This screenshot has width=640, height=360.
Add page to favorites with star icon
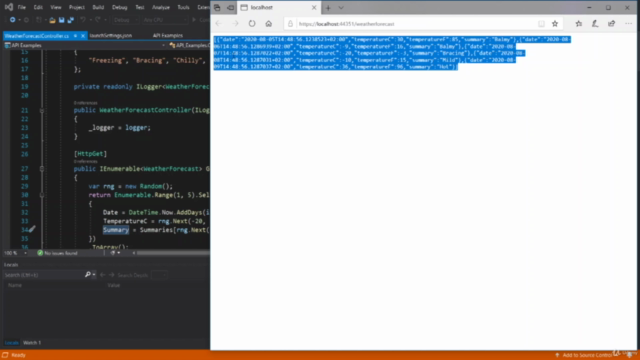pos(555,24)
